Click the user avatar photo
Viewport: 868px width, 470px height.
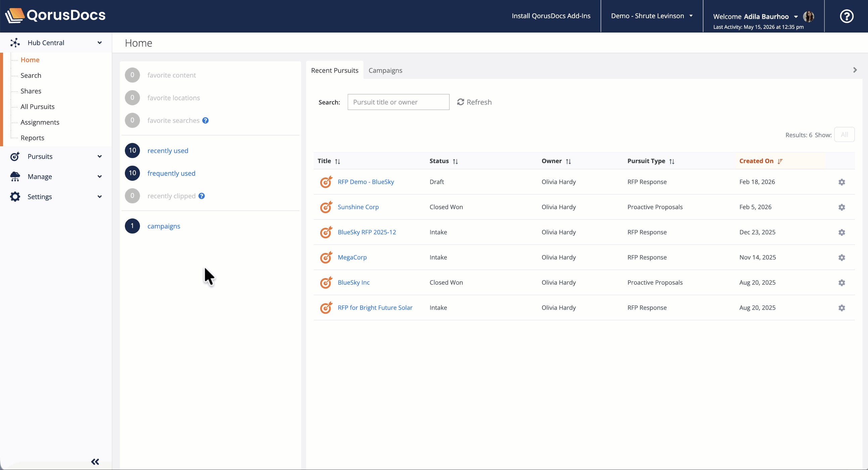(x=808, y=16)
